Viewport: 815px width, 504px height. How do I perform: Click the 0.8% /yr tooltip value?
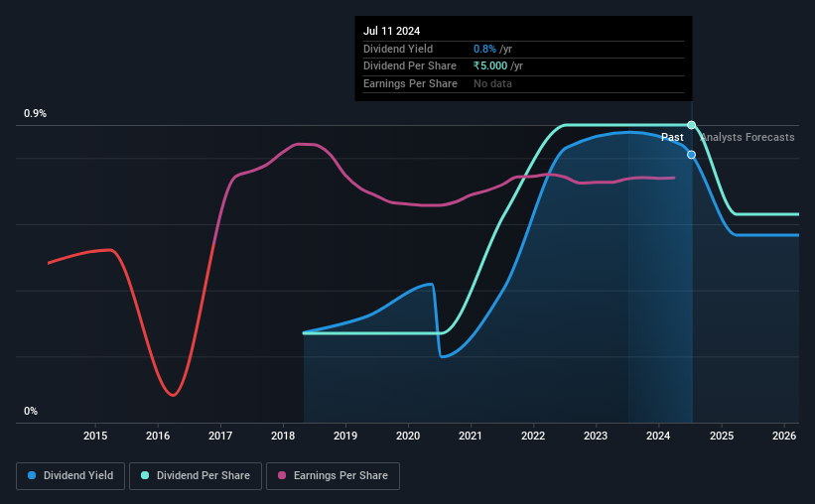[x=492, y=49]
